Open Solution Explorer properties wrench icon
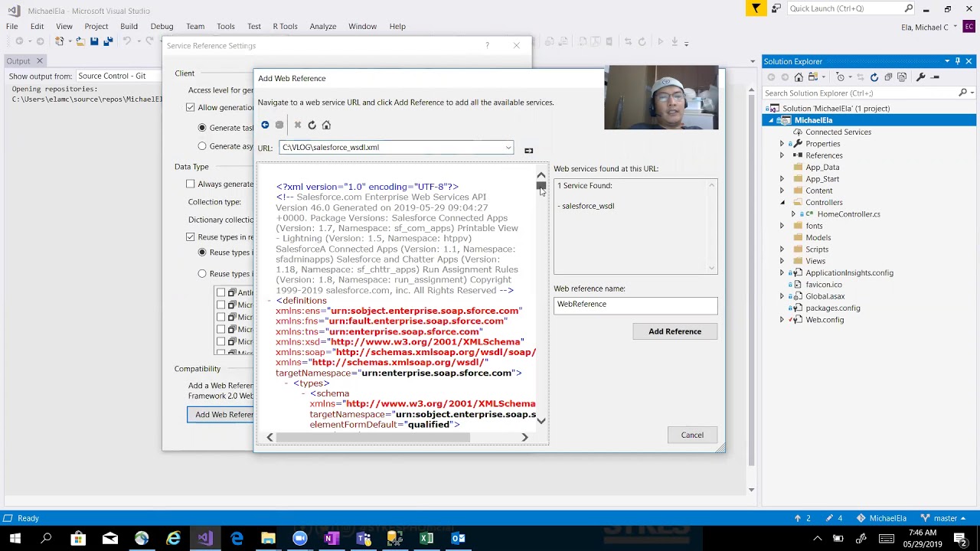Image resolution: width=980 pixels, height=551 pixels. (x=920, y=77)
